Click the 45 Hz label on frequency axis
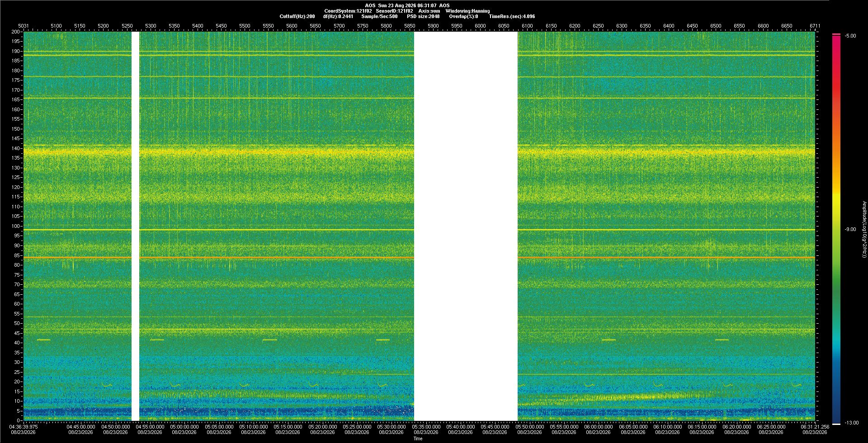Screen dimensions: 868x443 17,333
